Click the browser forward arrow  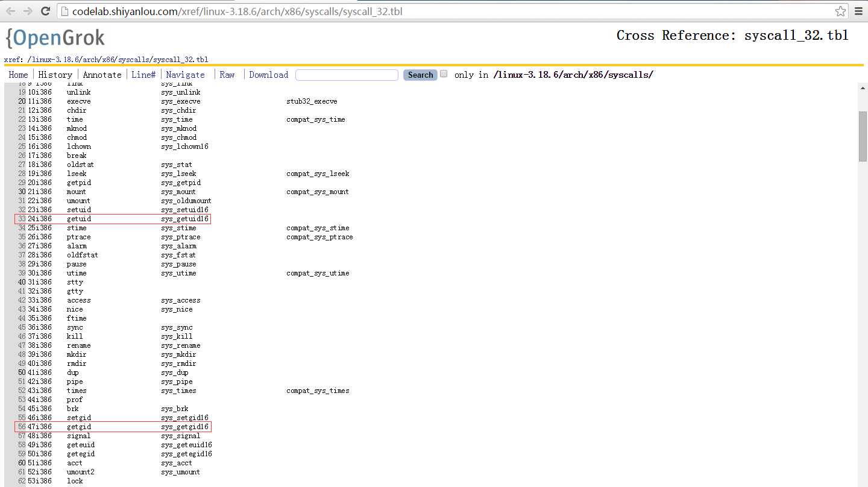(28, 11)
